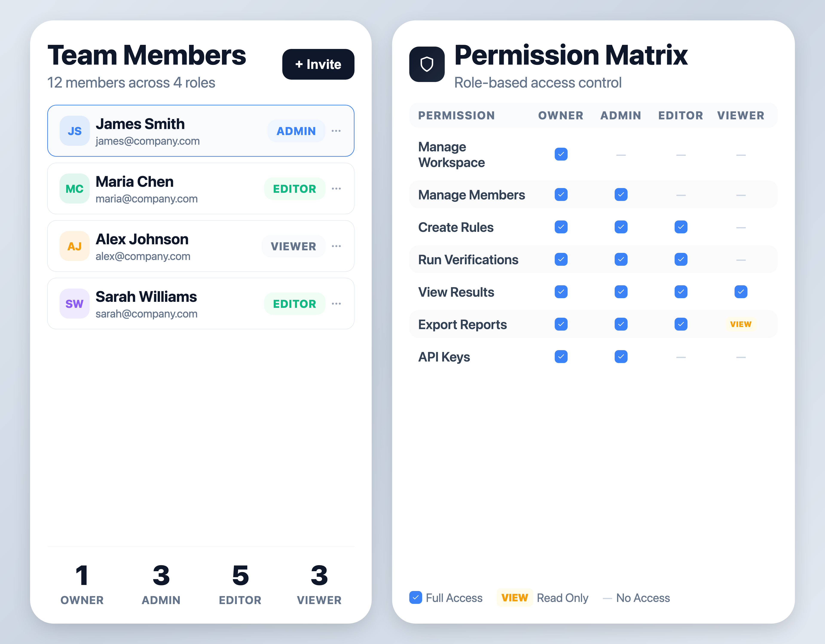Open the options menu for Maria Chen
This screenshot has width=825, height=644.
point(336,188)
